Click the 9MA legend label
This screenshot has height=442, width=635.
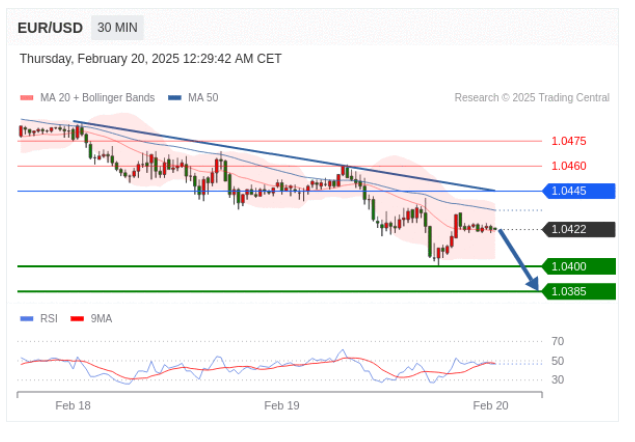tap(101, 319)
